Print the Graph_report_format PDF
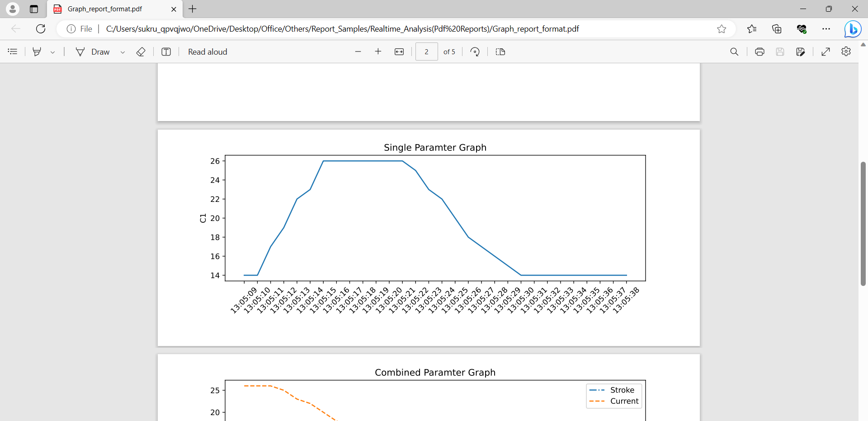868x421 pixels. [x=759, y=51]
